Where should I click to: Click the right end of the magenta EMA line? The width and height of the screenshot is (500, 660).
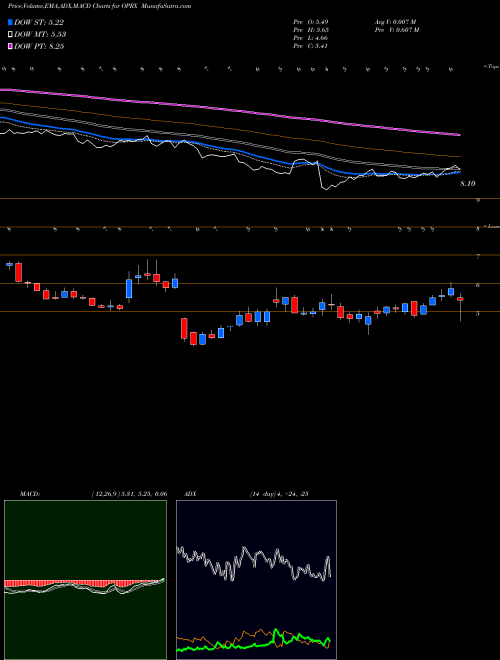[x=458, y=135]
